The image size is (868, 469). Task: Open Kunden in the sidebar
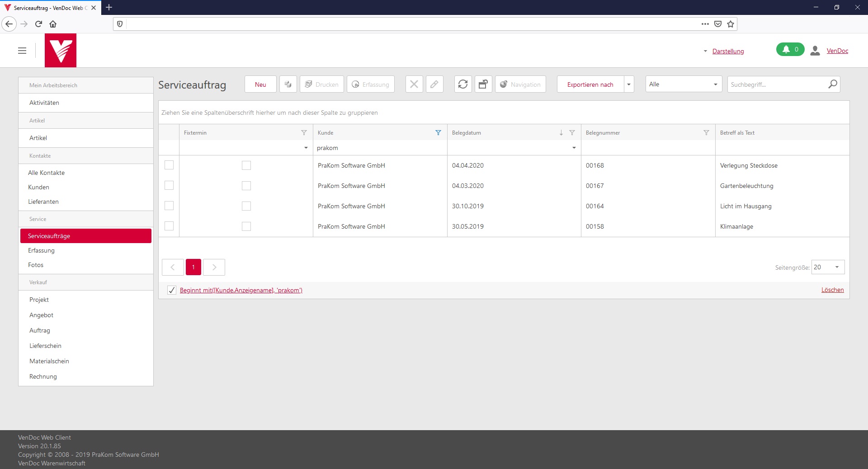(x=39, y=187)
